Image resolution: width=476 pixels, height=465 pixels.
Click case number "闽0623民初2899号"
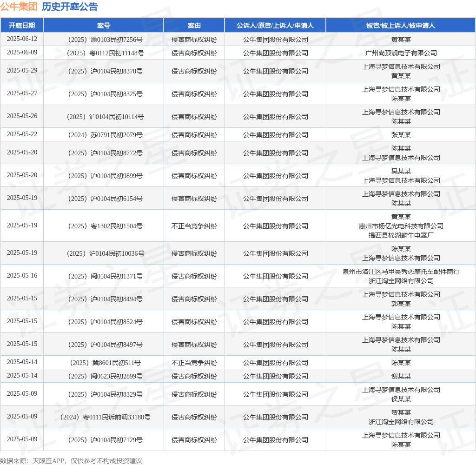[117, 376]
